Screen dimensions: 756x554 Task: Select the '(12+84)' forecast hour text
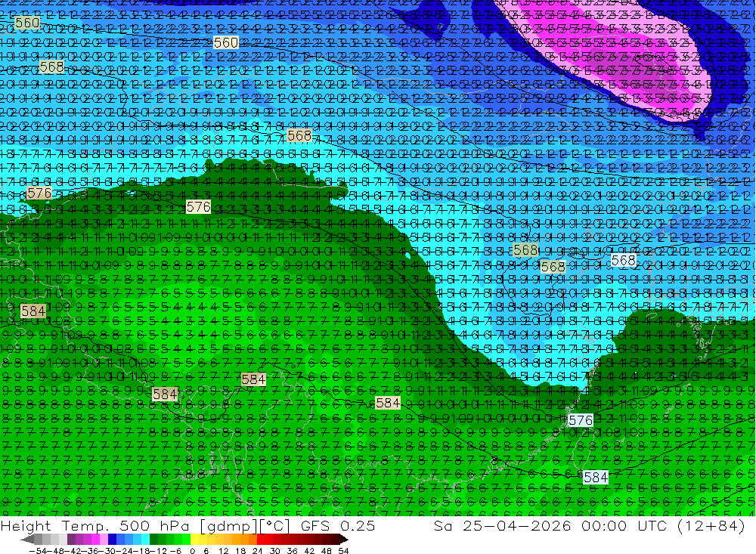click(711, 526)
